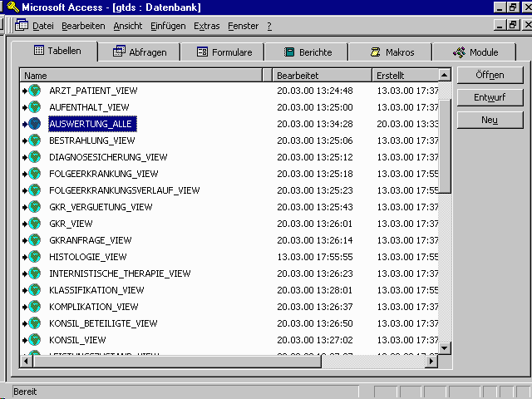This screenshot has height=399, width=532.
Task: Click the icon next to HISTOLOGIE_VIEW
Action: [x=34, y=257]
